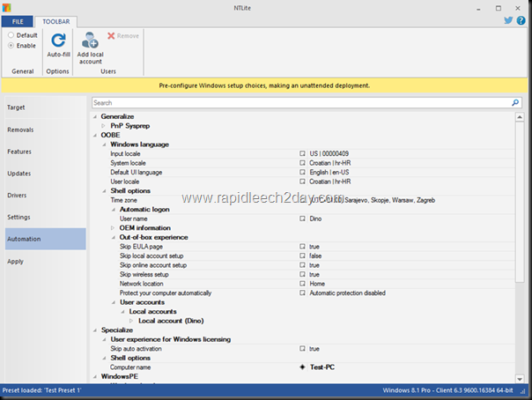Expand the PnP Sysprep node
This screenshot has width=532, height=400.
pos(103,126)
